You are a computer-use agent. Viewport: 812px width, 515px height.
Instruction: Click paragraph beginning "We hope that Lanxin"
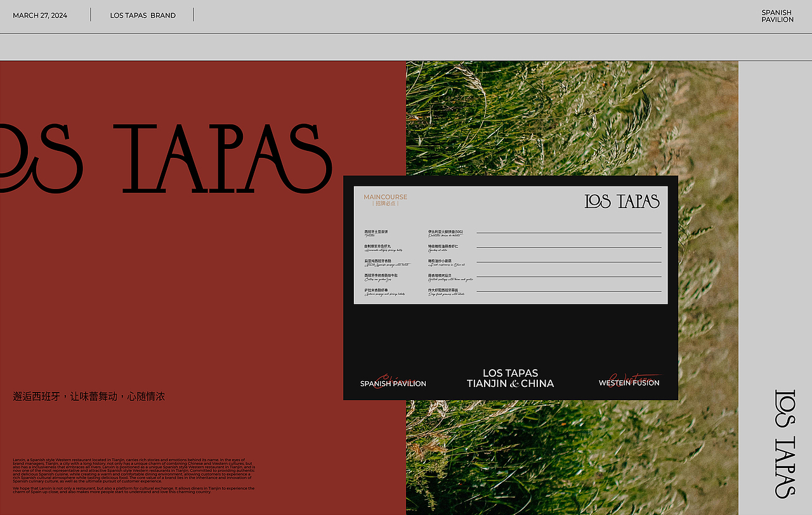(x=134, y=490)
